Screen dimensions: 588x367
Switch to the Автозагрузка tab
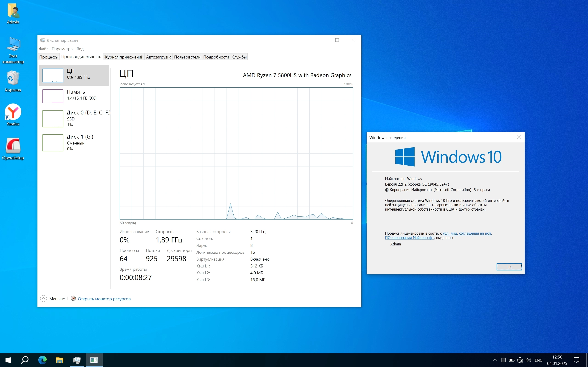tap(158, 57)
